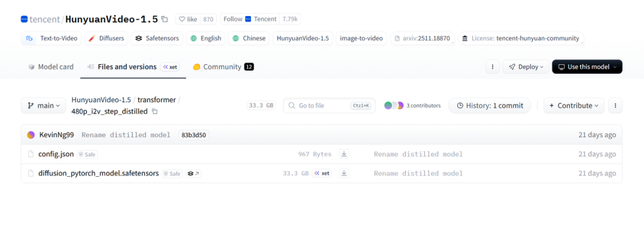Click 21 days ago on commit header
644x244 pixels.
(597, 135)
